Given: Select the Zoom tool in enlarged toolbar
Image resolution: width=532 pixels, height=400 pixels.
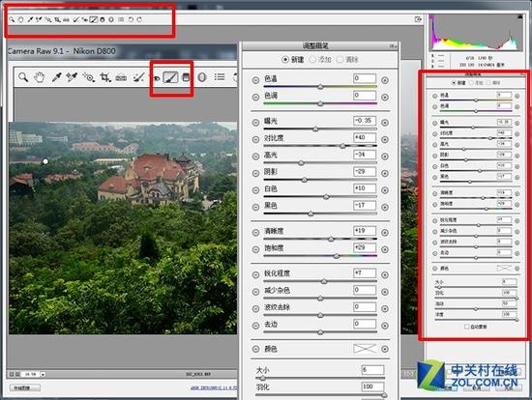Looking at the screenshot, I should pos(23,77).
